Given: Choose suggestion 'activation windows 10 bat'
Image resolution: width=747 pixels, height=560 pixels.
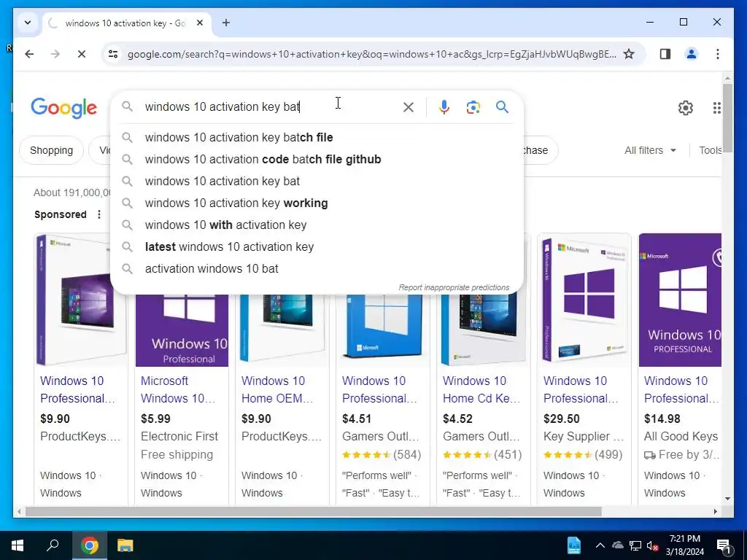Looking at the screenshot, I should coord(317,269).
